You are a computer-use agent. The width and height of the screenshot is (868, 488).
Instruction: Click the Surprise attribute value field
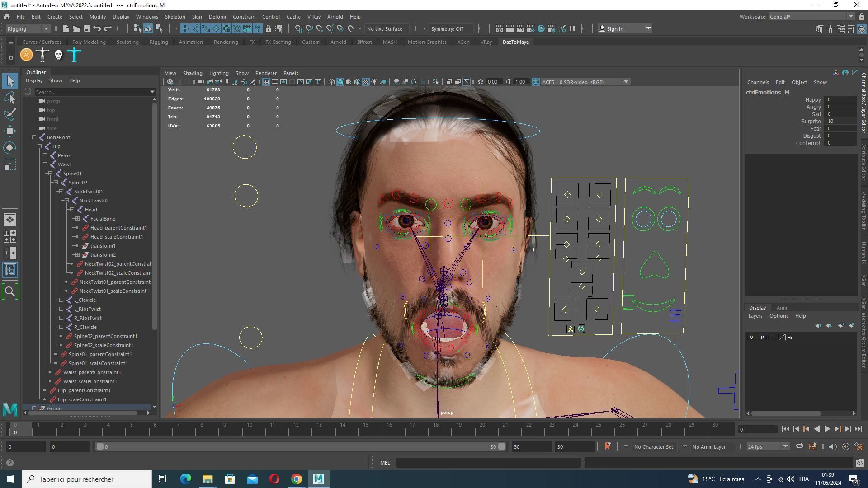[x=840, y=122]
